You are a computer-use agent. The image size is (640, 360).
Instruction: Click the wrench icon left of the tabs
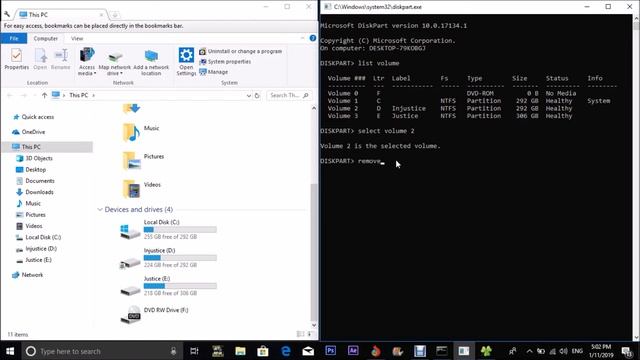click(7, 14)
